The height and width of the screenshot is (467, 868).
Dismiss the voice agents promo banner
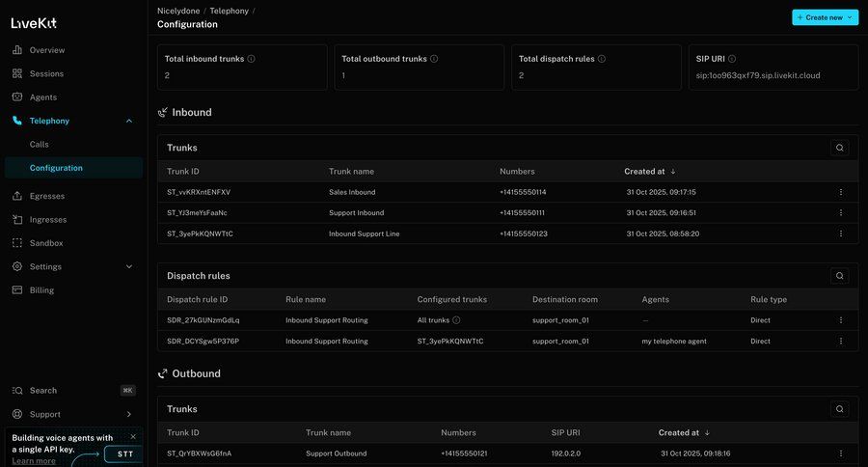click(x=133, y=436)
